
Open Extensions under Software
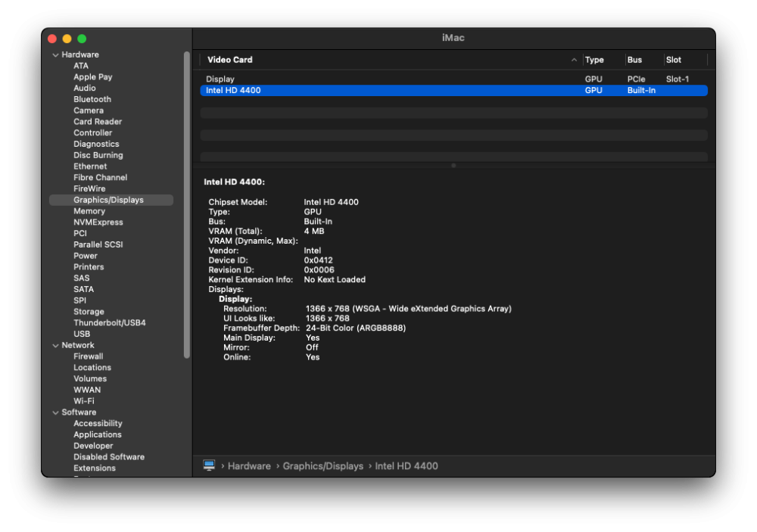click(x=95, y=468)
